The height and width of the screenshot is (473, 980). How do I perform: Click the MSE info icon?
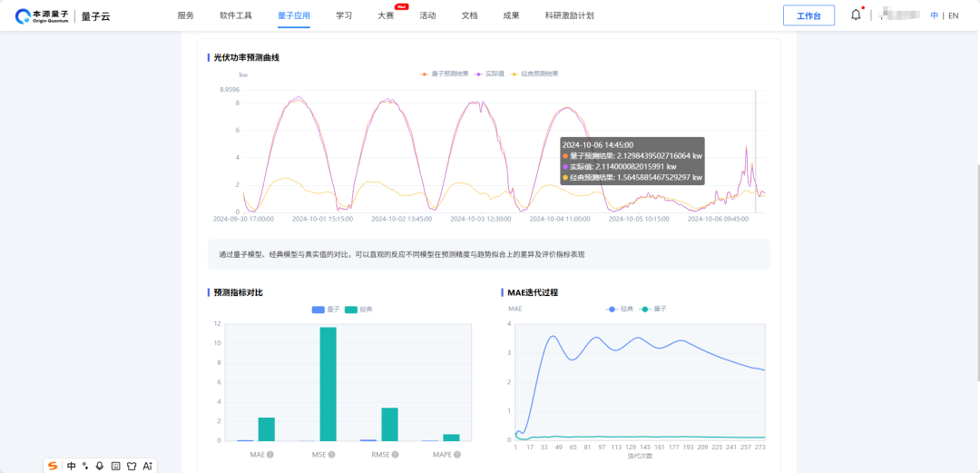coord(332,455)
